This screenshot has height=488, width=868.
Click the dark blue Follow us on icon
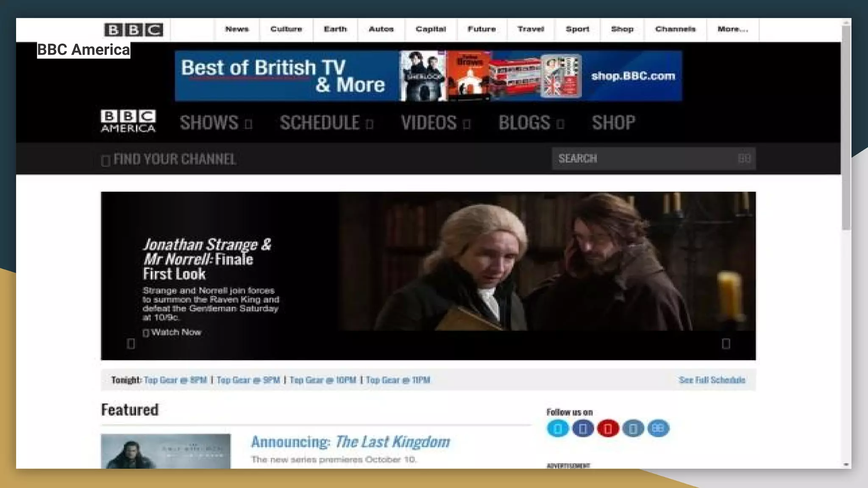coord(583,429)
